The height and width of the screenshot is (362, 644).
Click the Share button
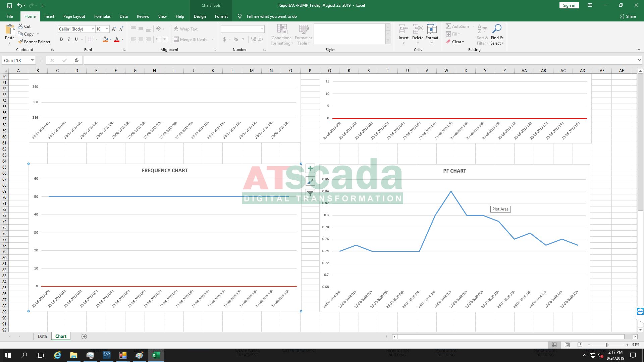[x=628, y=16]
